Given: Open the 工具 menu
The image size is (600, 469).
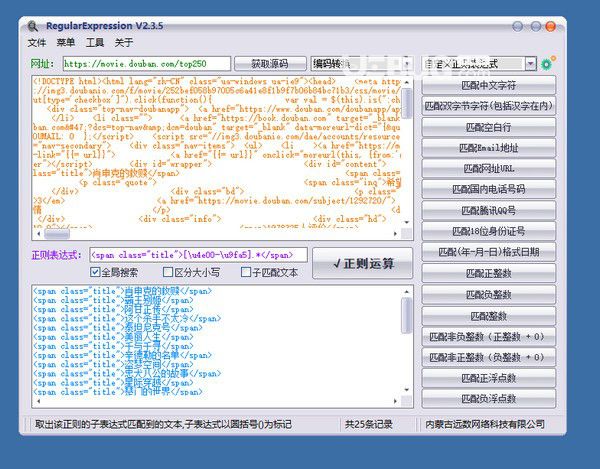Looking at the screenshot, I should coord(95,42).
